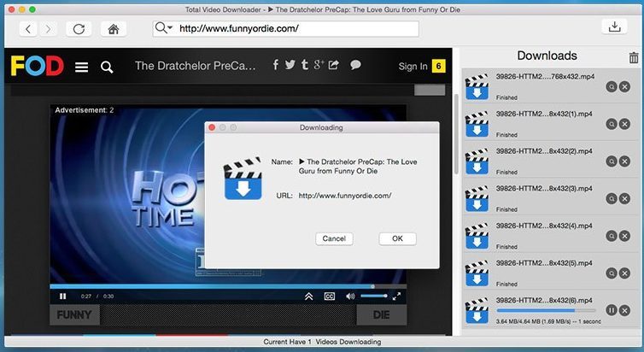Open the home page via house icon
The image size is (644, 352).
pos(114,29)
